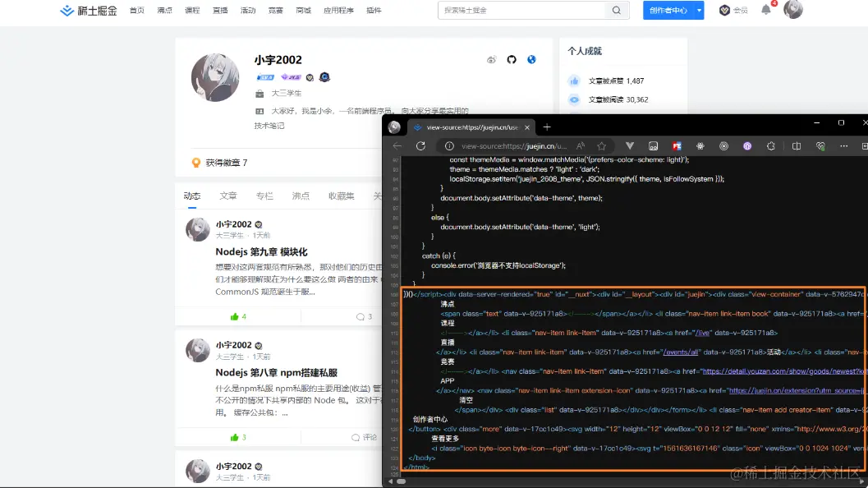This screenshot has width=868, height=488.
Task: Click the blue level badge under username
Action: 265,77
